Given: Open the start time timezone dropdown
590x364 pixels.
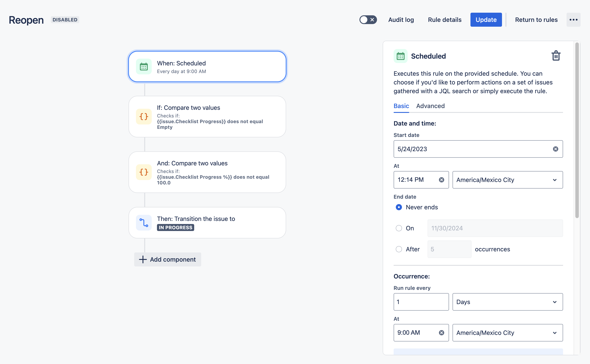Looking at the screenshot, I should tap(507, 180).
